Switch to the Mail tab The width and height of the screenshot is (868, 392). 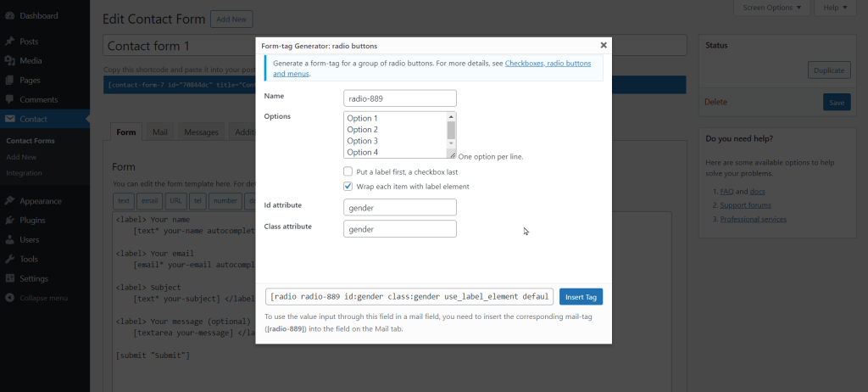pyautogui.click(x=159, y=132)
